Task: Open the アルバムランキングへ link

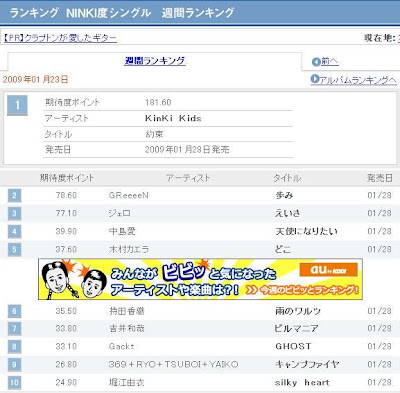Action: tap(358, 80)
